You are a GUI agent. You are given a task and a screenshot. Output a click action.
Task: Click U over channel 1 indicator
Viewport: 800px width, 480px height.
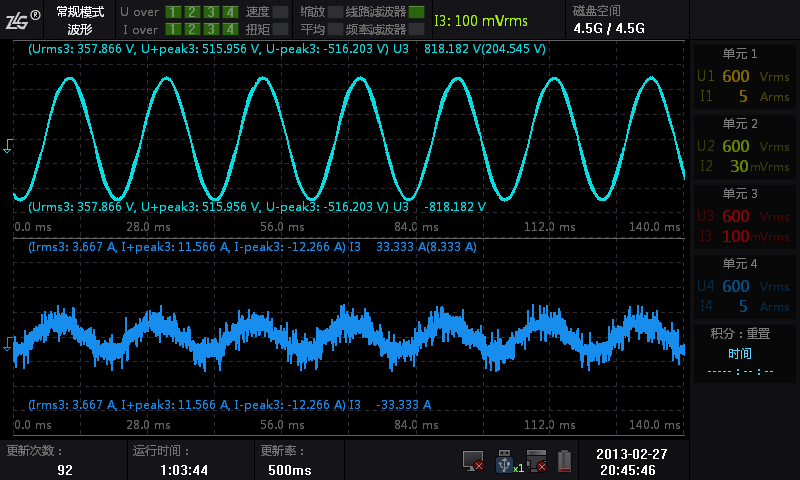(x=173, y=12)
